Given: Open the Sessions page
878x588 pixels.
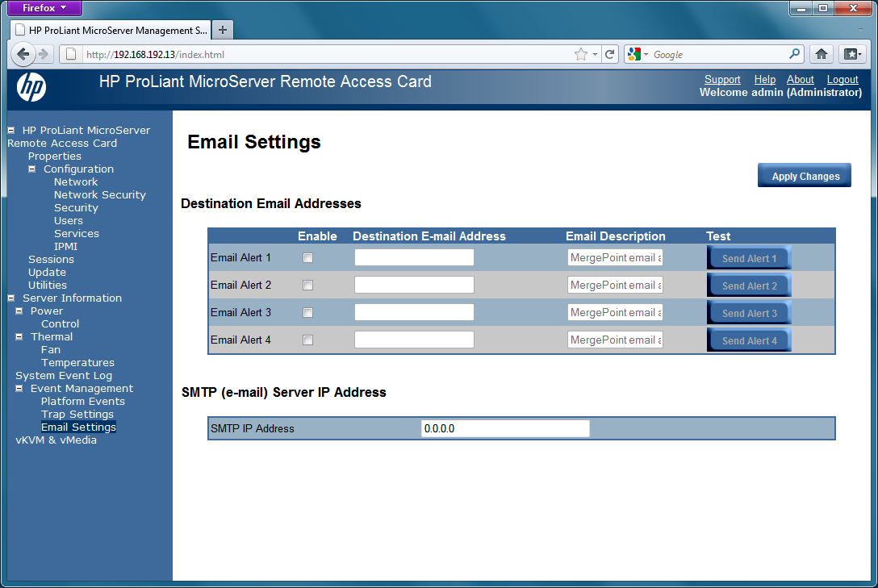Looking at the screenshot, I should tap(51, 259).
